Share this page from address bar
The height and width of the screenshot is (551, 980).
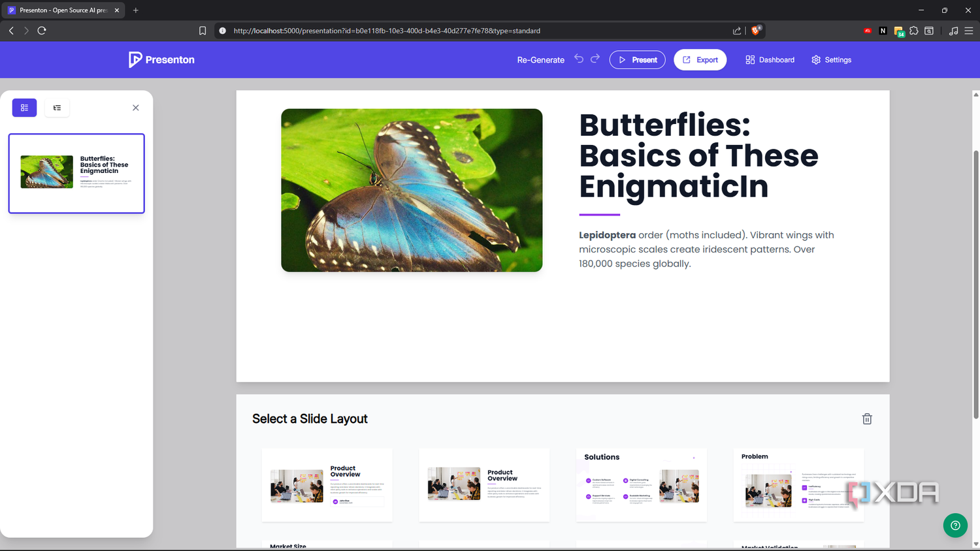[737, 31]
